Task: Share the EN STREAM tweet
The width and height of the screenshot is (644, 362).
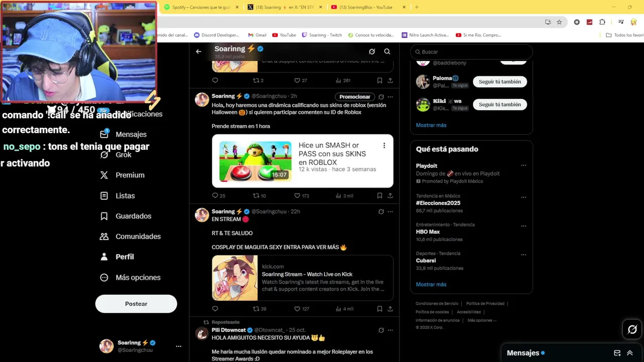Action: [x=390, y=309]
